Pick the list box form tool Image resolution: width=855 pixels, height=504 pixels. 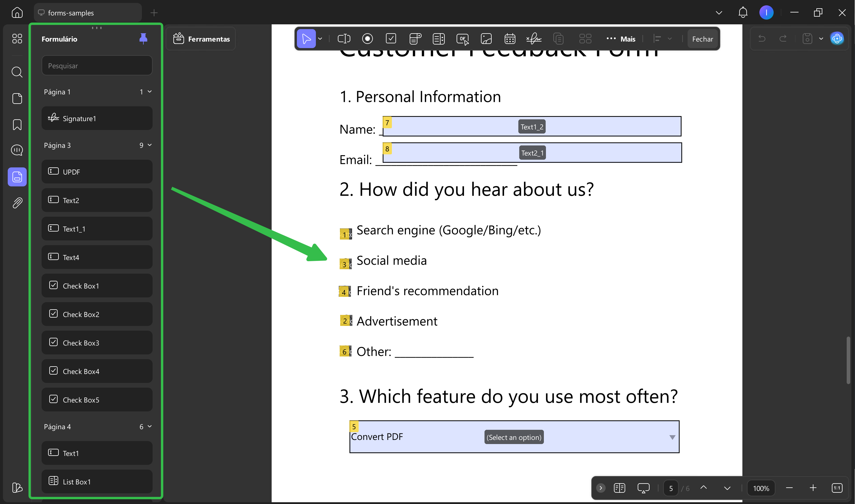[438, 39]
